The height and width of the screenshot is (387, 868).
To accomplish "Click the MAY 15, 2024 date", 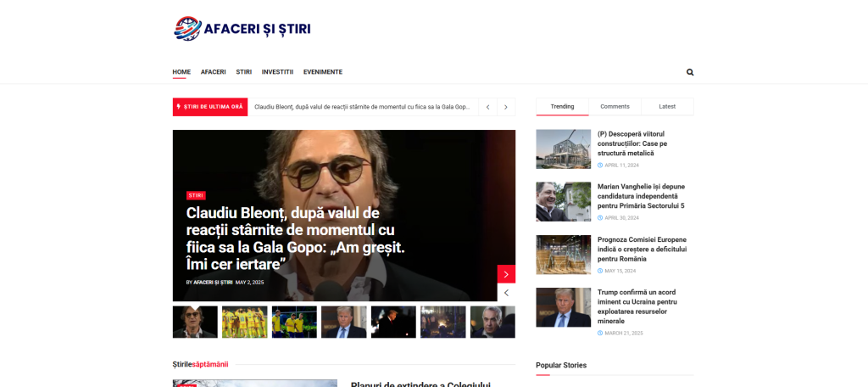I will click(617, 271).
